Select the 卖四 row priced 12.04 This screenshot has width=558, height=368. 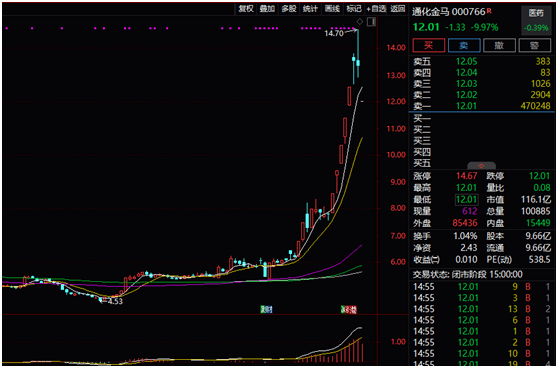point(481,73)
